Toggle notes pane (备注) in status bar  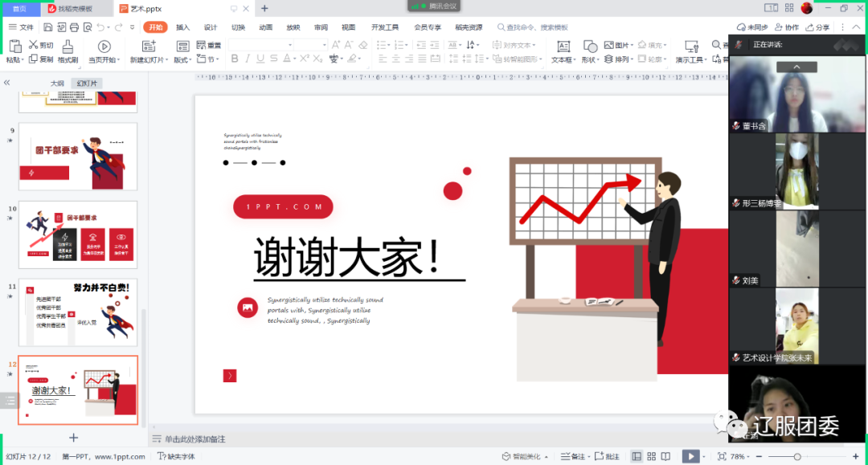pyautogui.click(x=573, y=456)
